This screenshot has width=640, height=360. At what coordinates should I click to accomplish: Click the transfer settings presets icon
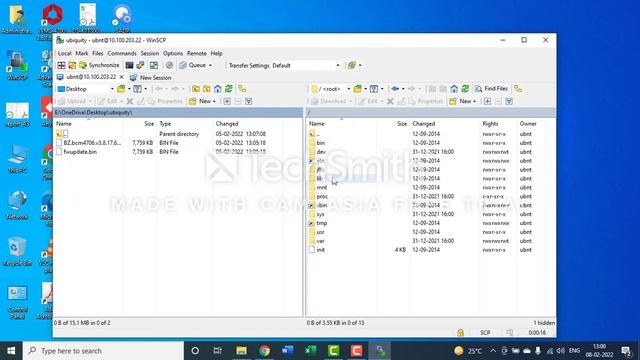pos(352,65)
